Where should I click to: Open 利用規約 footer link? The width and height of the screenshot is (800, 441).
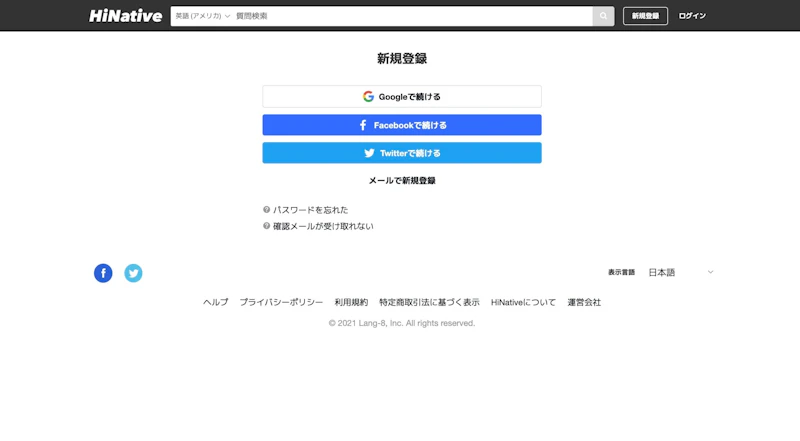coord(351,302)
